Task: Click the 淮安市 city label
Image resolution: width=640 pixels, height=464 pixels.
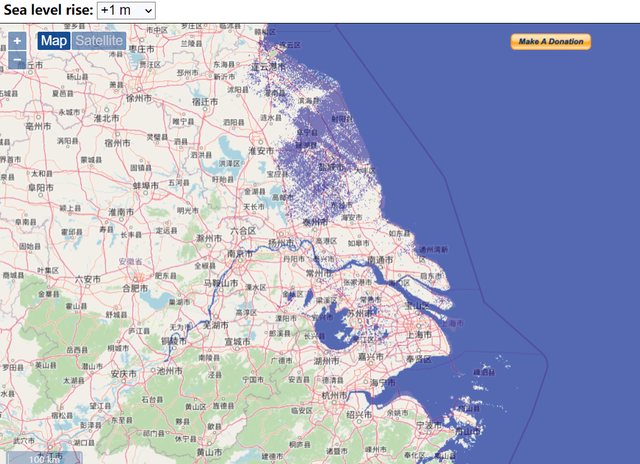Action: point(262,151)
